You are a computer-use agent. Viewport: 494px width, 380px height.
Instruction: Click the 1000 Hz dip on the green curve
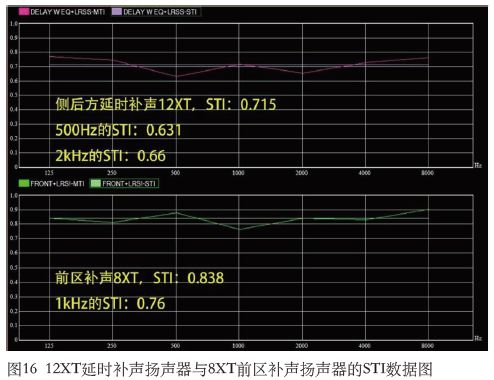pos(239,229)
